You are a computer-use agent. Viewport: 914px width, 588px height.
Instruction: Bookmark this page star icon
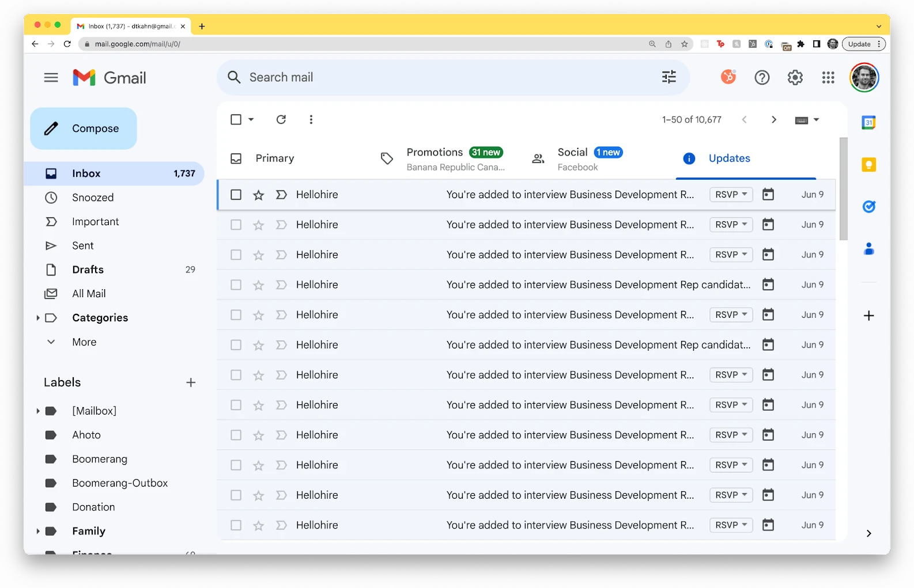684,44
